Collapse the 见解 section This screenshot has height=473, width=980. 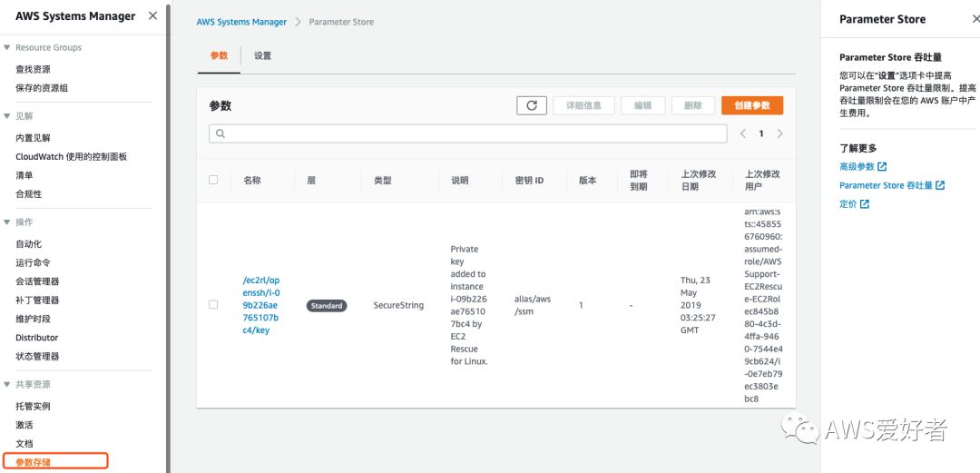[x=7, y=115]
